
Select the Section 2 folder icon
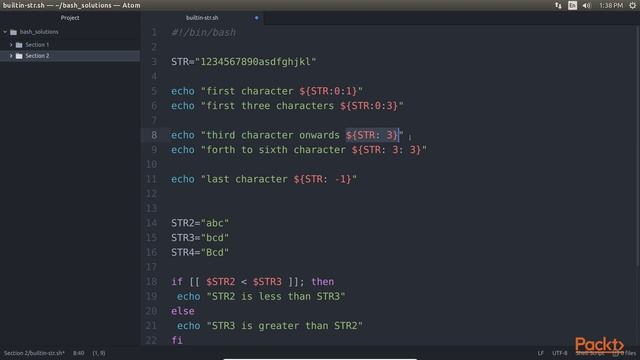coord(19,56)
